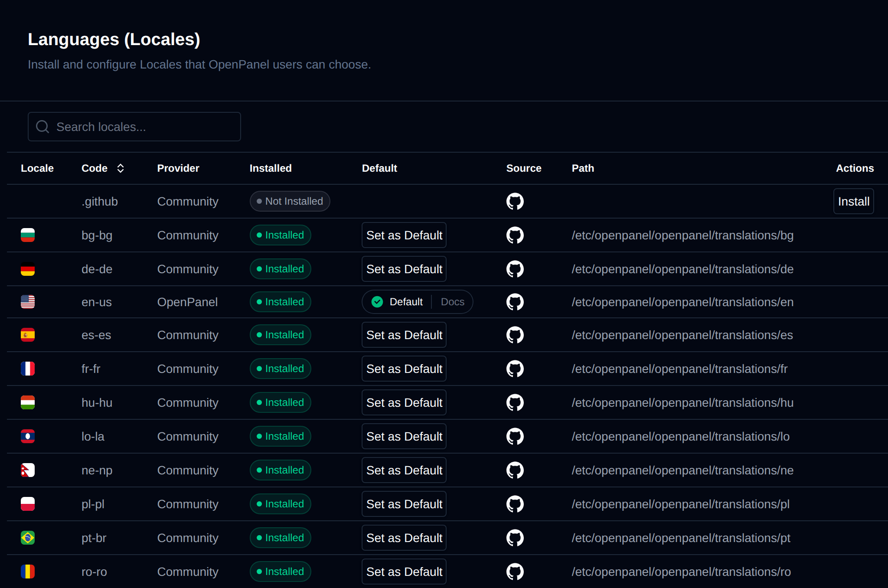Select the OpenPanel provider cell
Image resolution: width=888 pixels, height=588 pixels.
tap(187, 302)
